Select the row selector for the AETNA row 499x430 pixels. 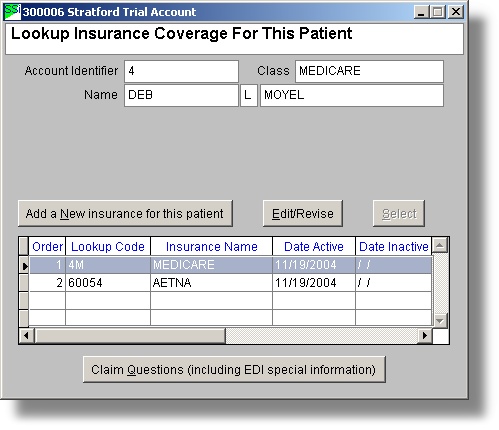(24, 283)
